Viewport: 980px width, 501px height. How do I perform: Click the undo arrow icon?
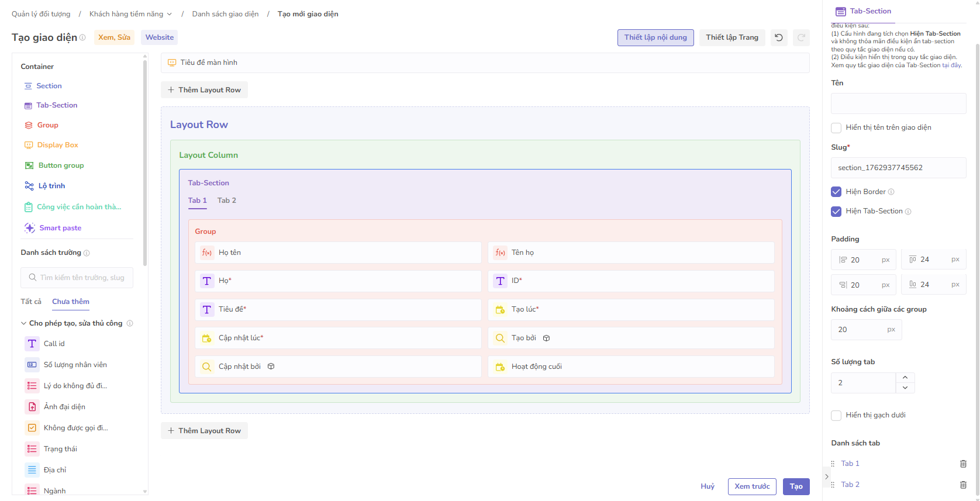pyautogui.click(x=779, y=37)
